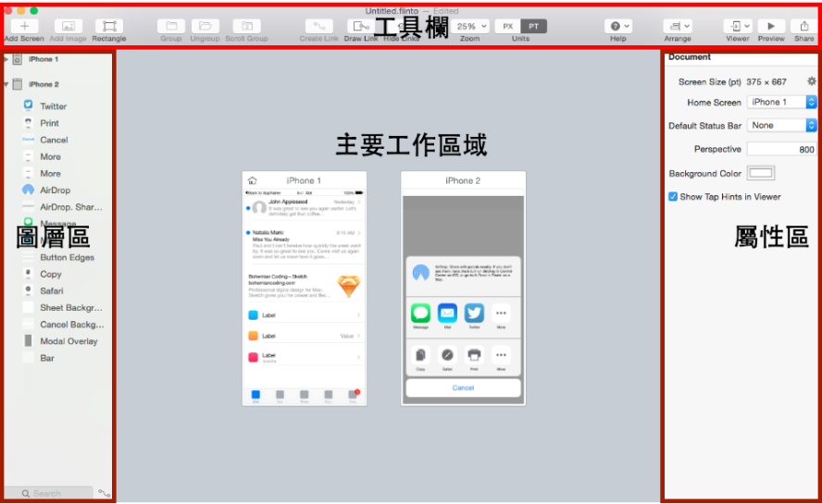Collapse the iPhone 2 screen in layers
The image size is (822, 504).
click(x=6, y=84)
